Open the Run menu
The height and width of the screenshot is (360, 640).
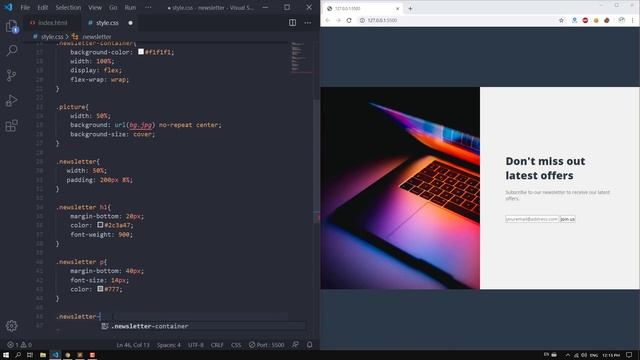coord(130,7)
